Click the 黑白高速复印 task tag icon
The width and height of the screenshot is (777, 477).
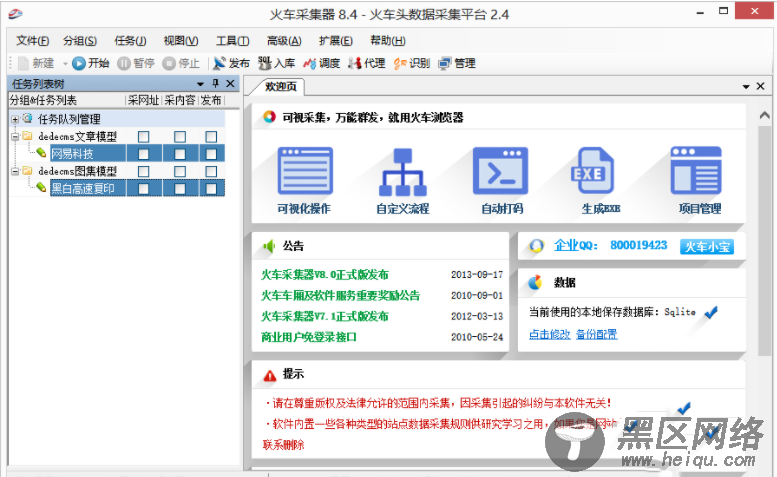pyautogui.click(x=41, y=187)
